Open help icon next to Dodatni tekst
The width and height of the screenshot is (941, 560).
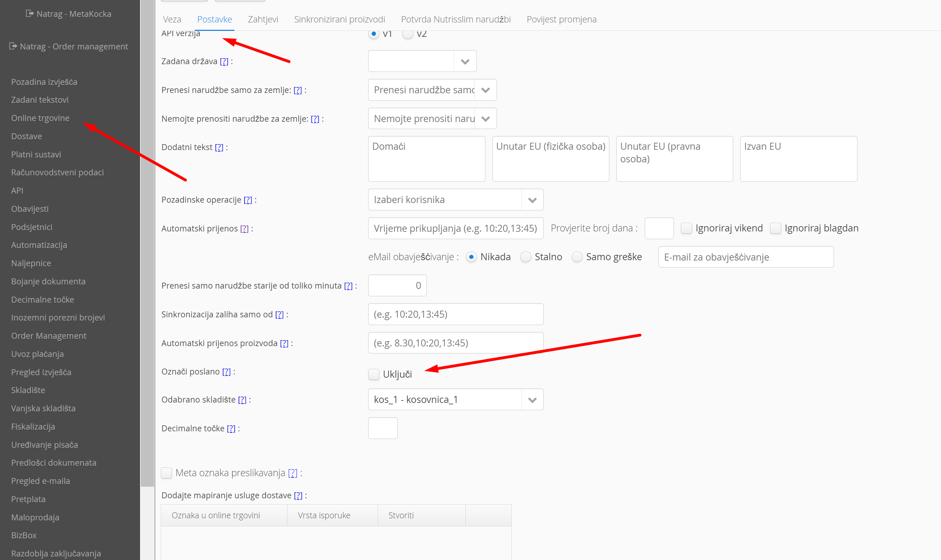[219, 147]
